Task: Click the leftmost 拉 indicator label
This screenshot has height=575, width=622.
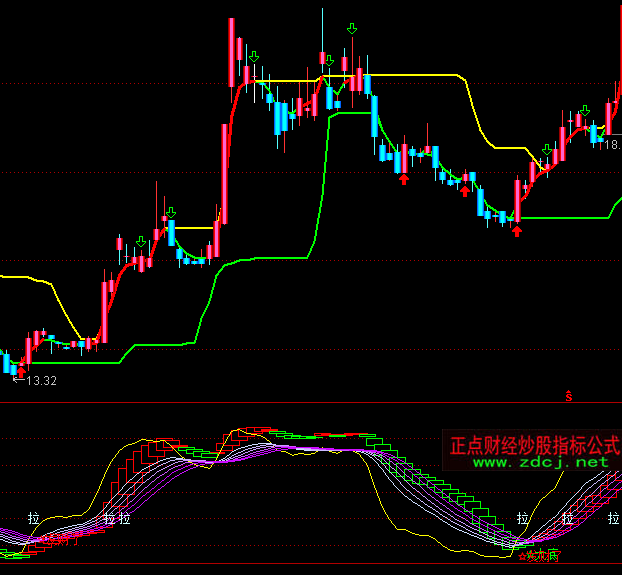Action: 34,519
